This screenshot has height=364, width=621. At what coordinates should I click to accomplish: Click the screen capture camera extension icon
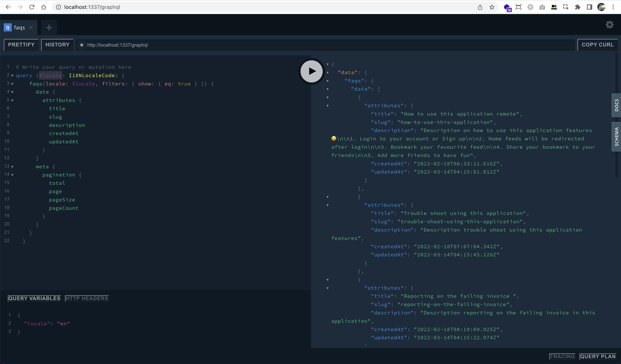[542, 7]
